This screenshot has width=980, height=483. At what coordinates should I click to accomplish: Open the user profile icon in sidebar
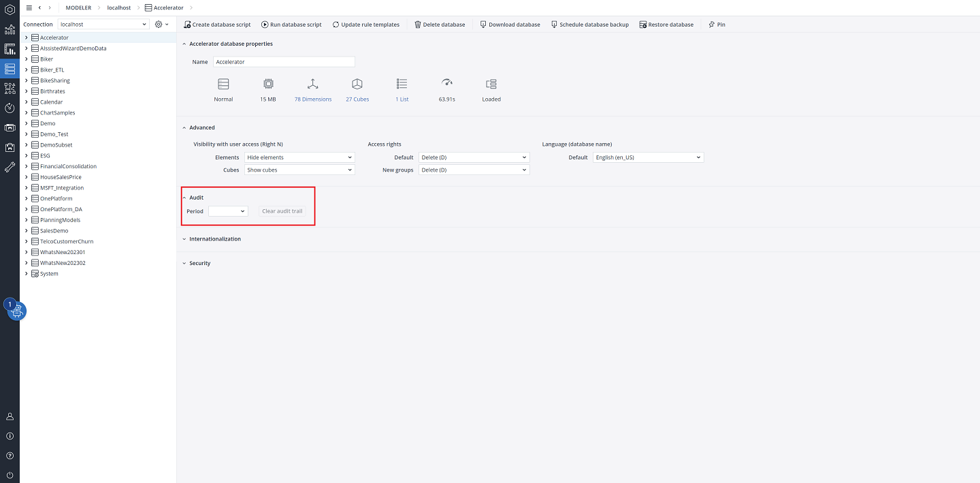(10, 416)
